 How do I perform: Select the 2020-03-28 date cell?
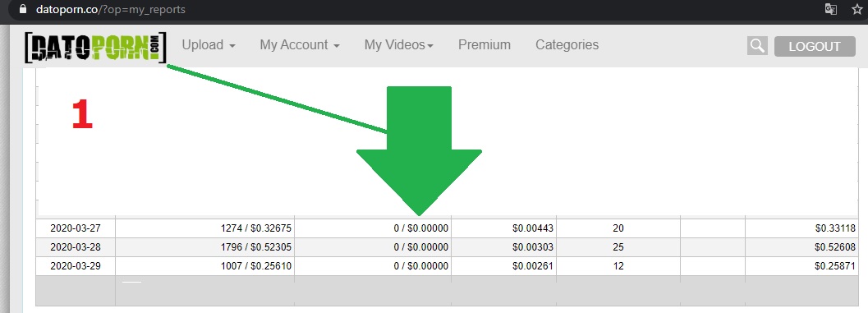76,247
